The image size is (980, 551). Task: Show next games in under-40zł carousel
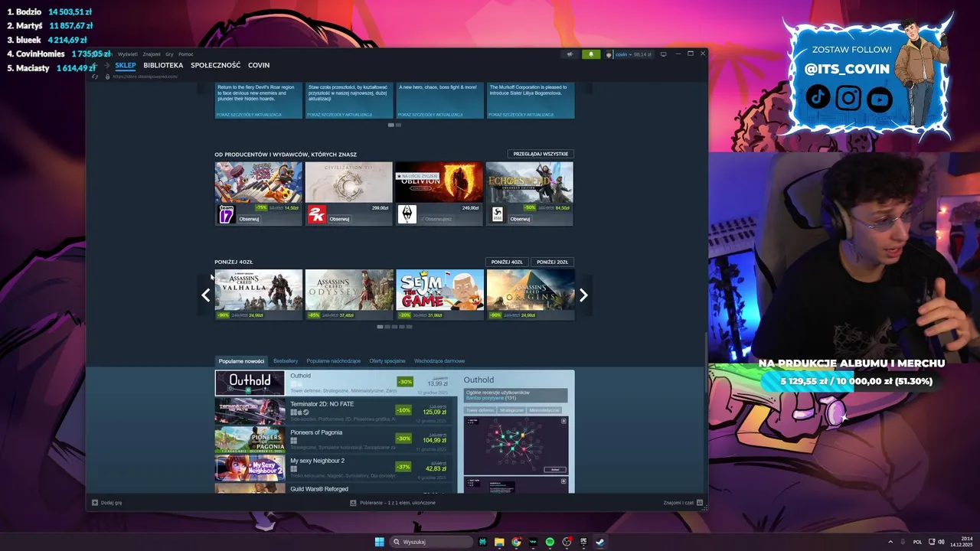pos(583,295)
